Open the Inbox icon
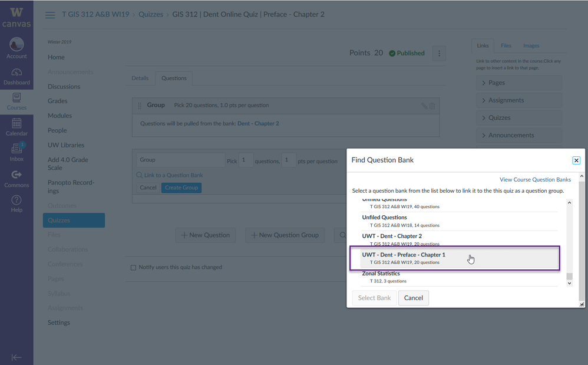 point(16,152)
